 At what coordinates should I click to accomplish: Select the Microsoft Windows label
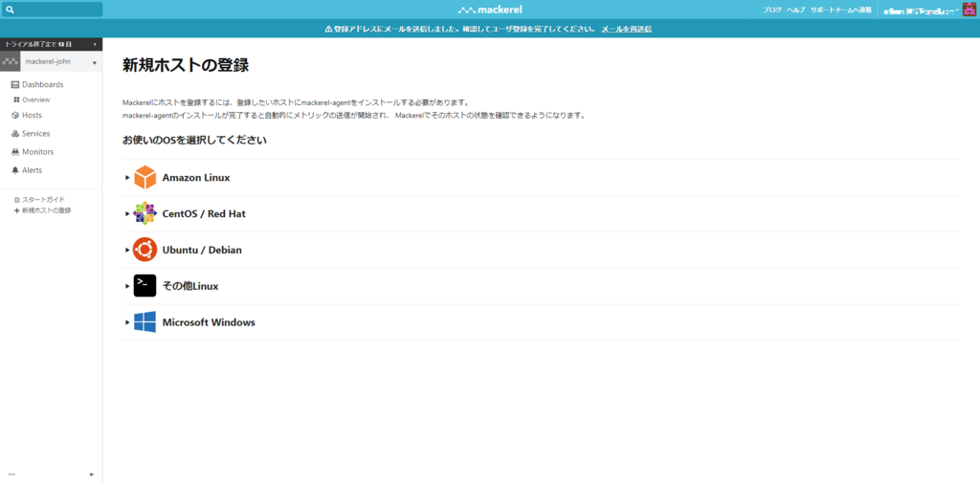click(x=209, y=322)
